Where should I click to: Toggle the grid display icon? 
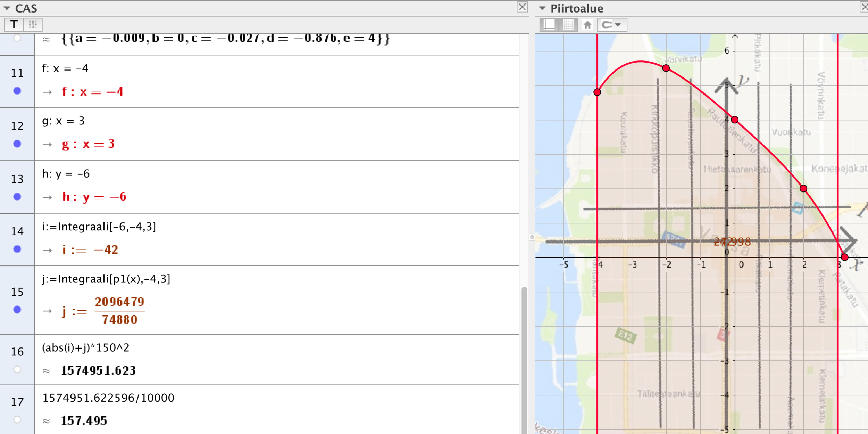pyautogui.click(x=568, y=25)
